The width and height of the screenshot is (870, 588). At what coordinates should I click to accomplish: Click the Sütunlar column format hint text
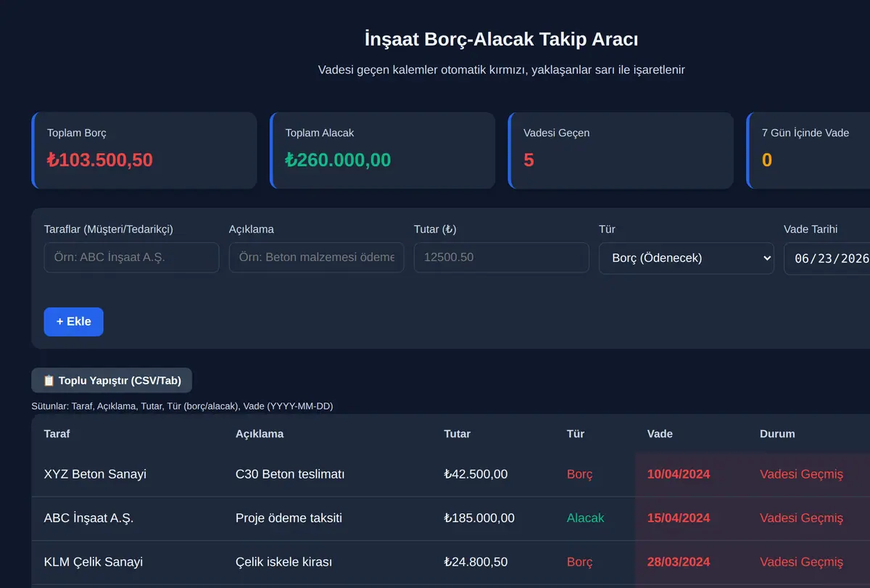(182, 406)
